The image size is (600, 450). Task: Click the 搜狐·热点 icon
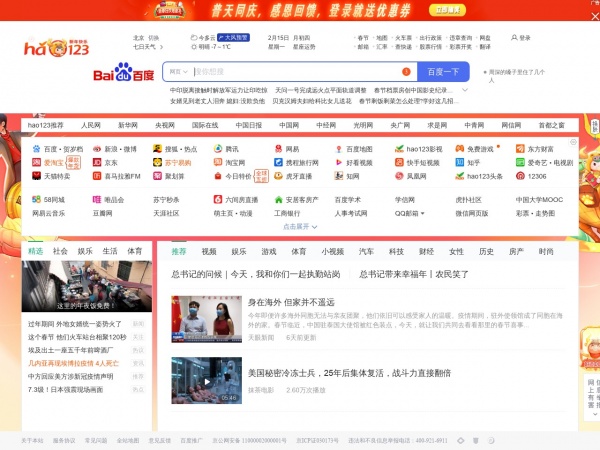point(157,149)
